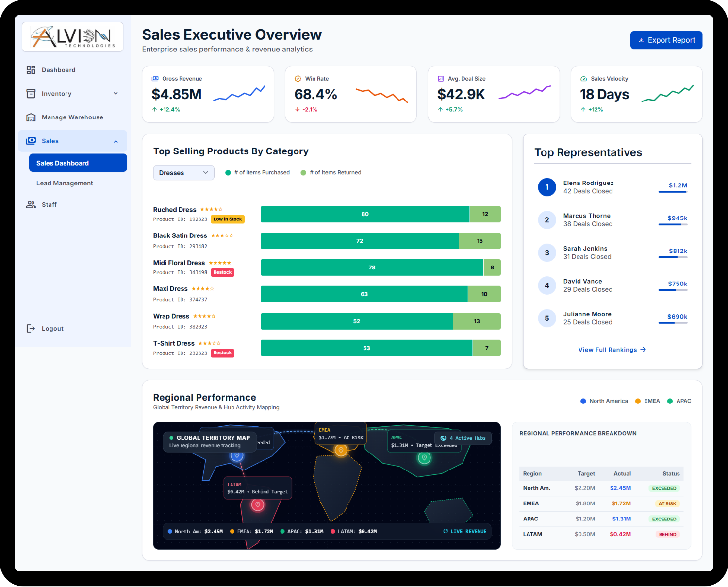Click the LATAM Behind status badge

668,535
